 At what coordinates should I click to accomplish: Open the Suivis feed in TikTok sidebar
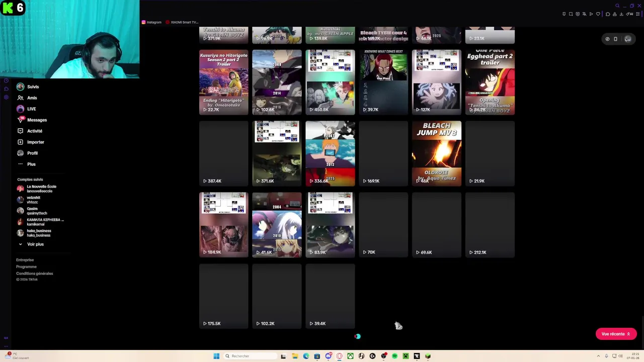[28, 86]
